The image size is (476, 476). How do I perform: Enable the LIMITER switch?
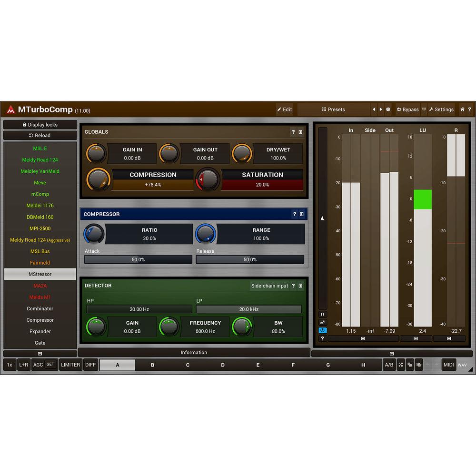click(70, 365)
